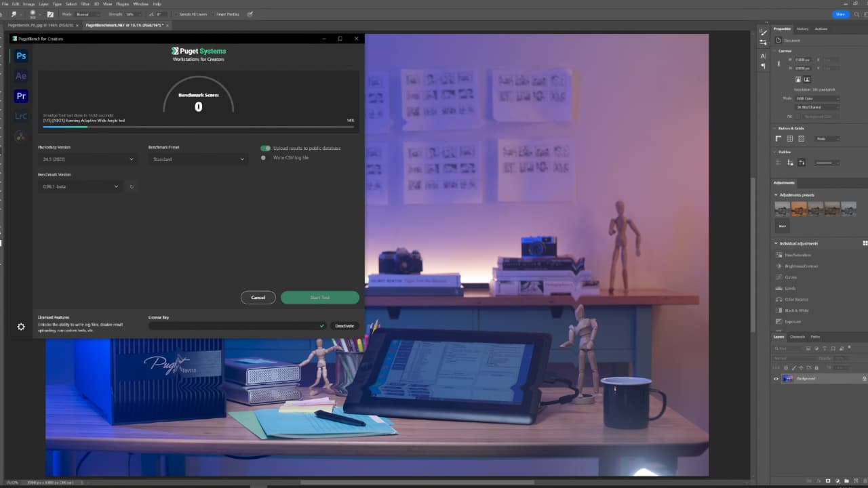Click the Curves adjustment icon
Viewport: 868px width, 488px height.
(x=778, y=277)
